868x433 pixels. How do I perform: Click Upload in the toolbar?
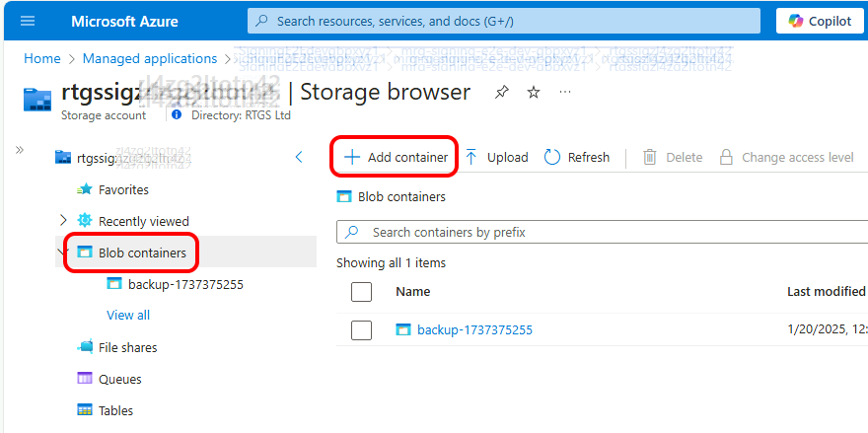496,157
